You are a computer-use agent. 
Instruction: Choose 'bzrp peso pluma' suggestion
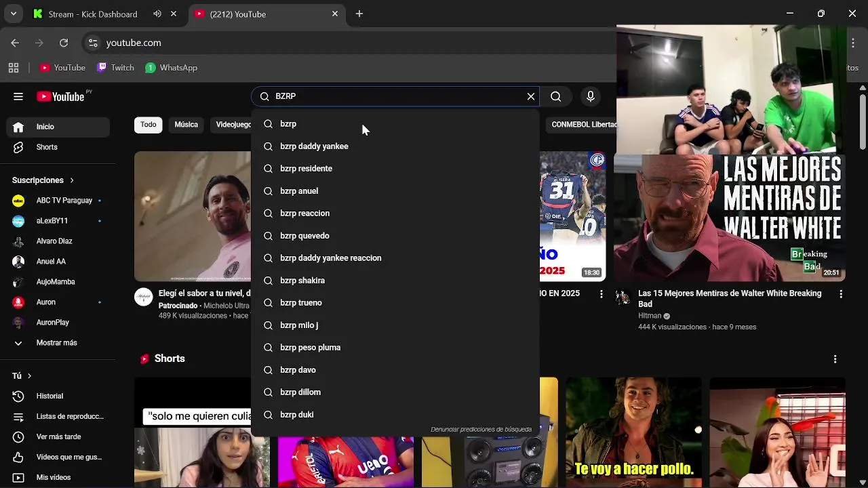395,348
